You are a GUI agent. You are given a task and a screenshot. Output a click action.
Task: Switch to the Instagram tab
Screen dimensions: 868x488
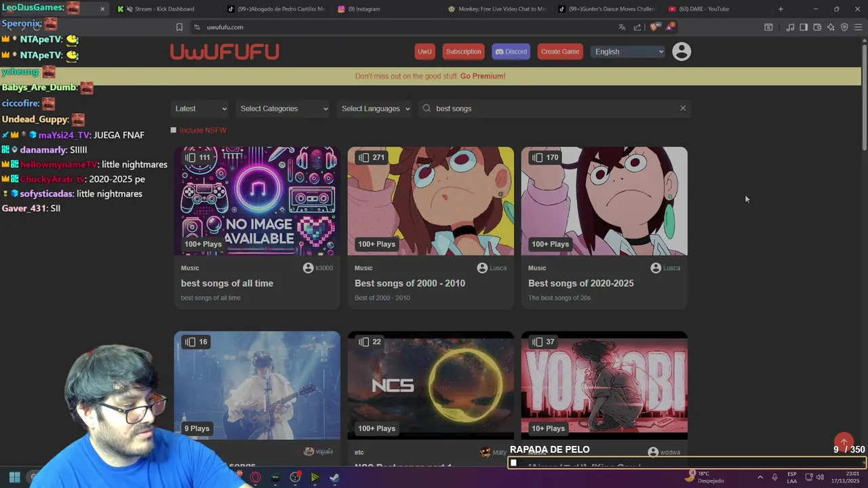387,9
